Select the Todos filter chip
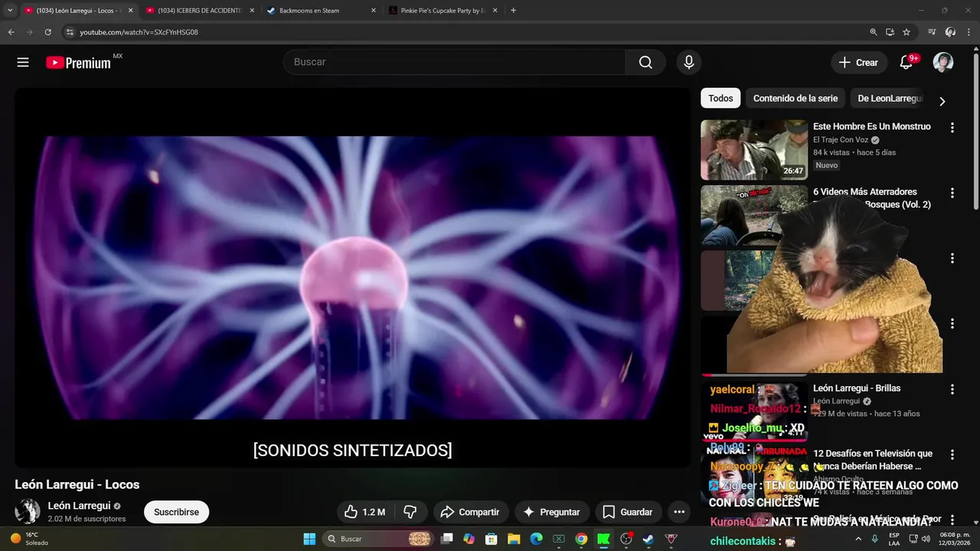Image resolution: width=980 pixels, height=551 pixels. (x=720, y=99)
